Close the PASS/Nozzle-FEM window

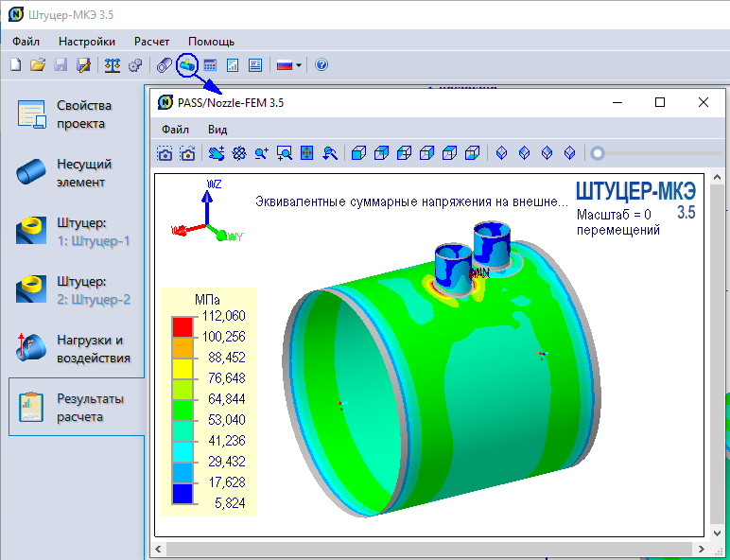tap(704, 102)
